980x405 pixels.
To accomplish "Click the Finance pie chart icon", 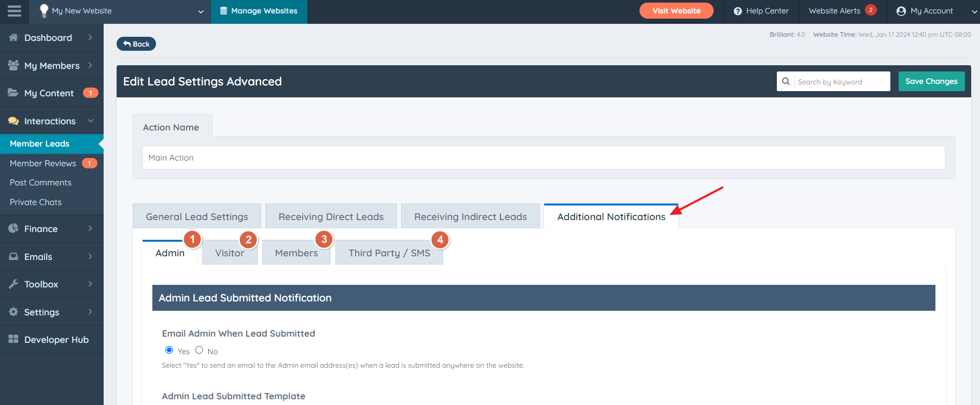I will tap(13, 228).
